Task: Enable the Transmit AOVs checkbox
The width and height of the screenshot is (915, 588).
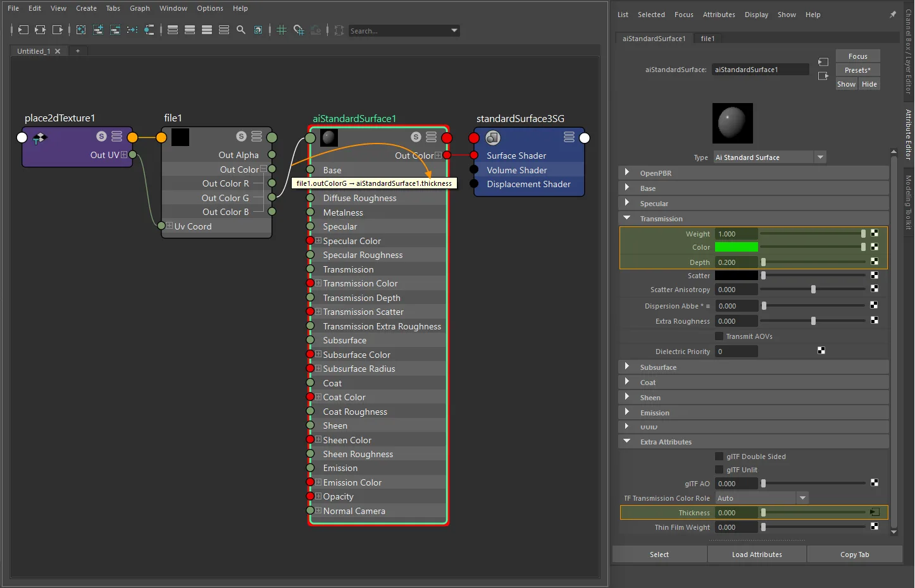Action: coord(719,336)
